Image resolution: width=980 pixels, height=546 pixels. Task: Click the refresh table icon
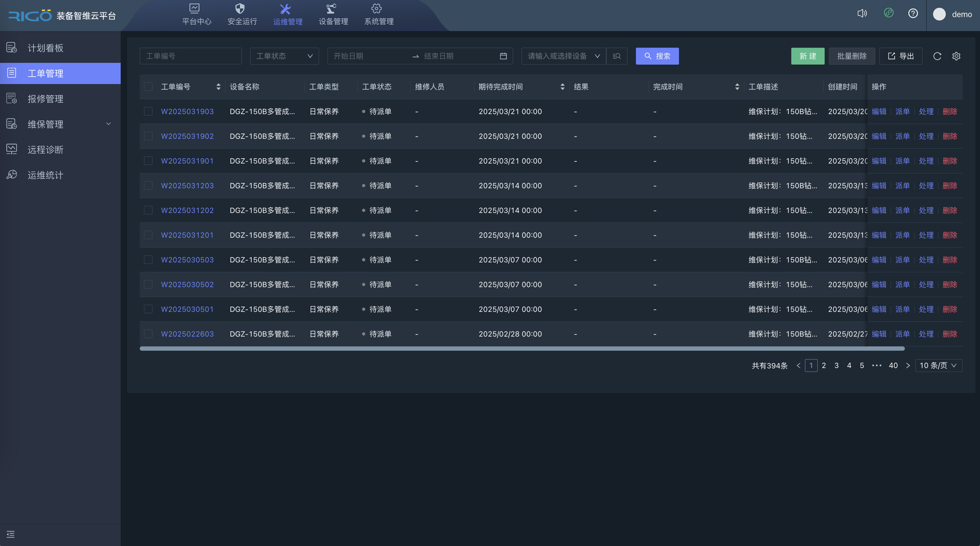point(937,56)
